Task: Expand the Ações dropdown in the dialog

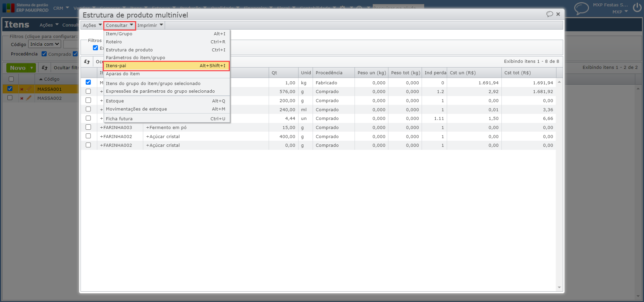Action: (x=92, y=26)
